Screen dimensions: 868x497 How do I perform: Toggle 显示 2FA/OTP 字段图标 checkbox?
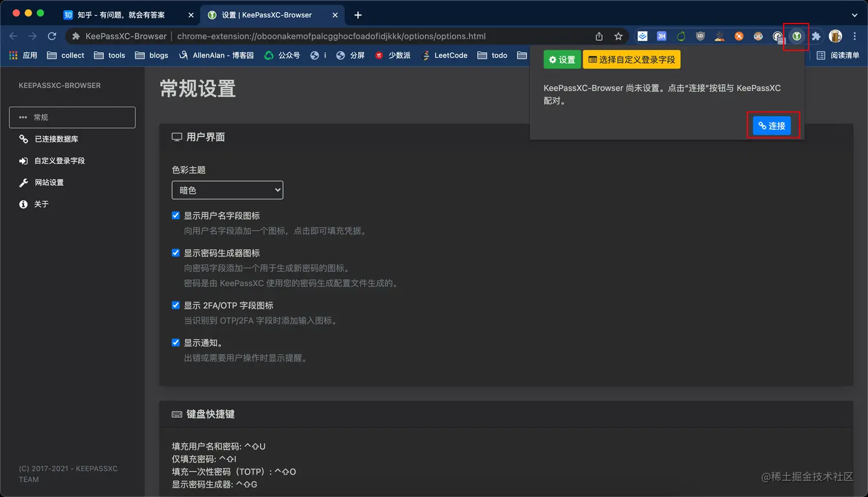pos(176,305)
